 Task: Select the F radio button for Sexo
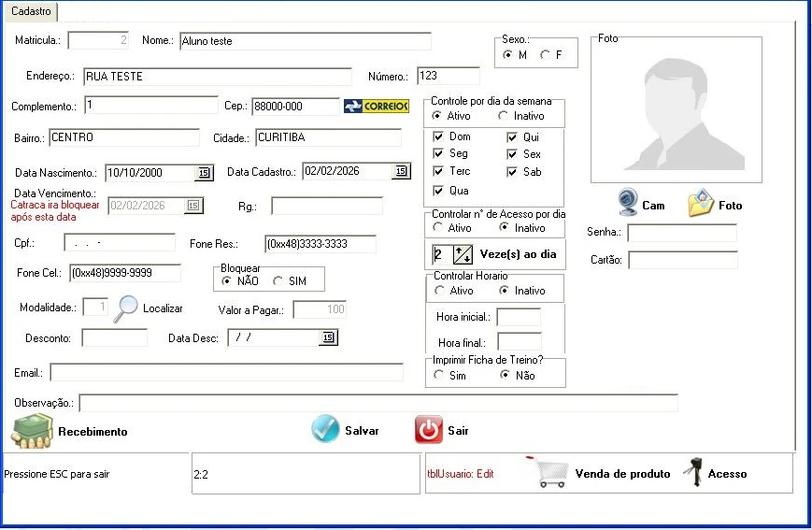point(545,55)
